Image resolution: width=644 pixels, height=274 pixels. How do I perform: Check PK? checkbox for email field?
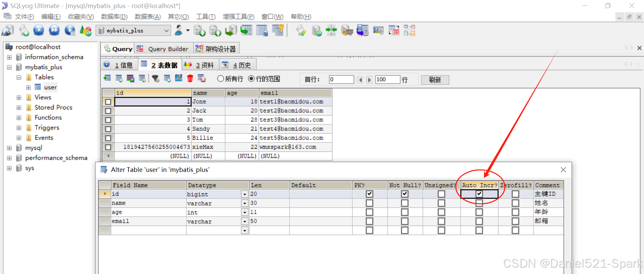tap(370, 221)
